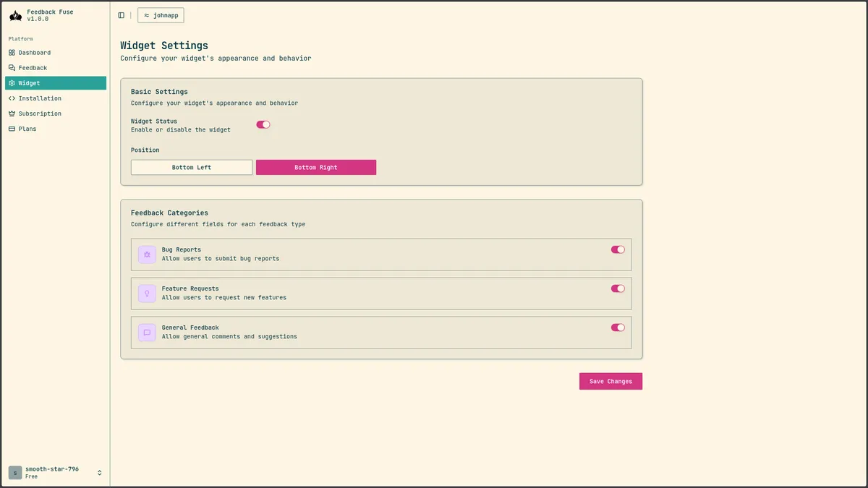This screenshot has width=868, height=488.
Task: Collapse the sidebar using the panel icon
Action: click(x=120, y=14)
